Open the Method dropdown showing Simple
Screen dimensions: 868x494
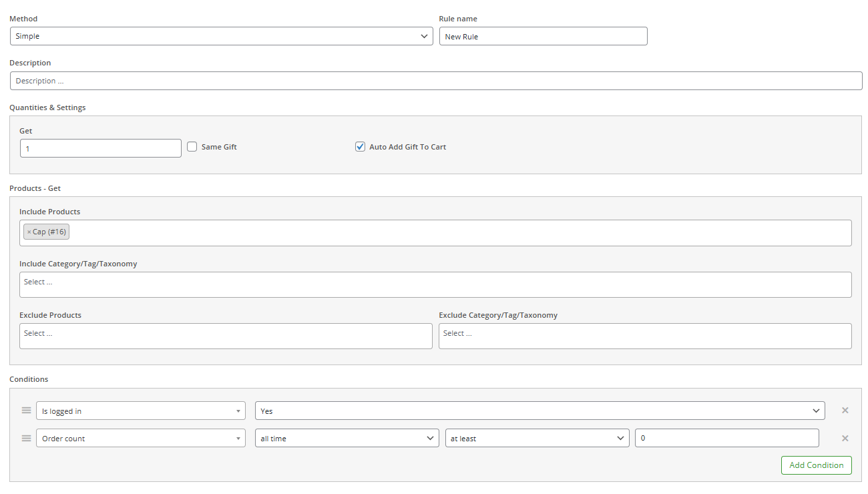coord(220,35)
